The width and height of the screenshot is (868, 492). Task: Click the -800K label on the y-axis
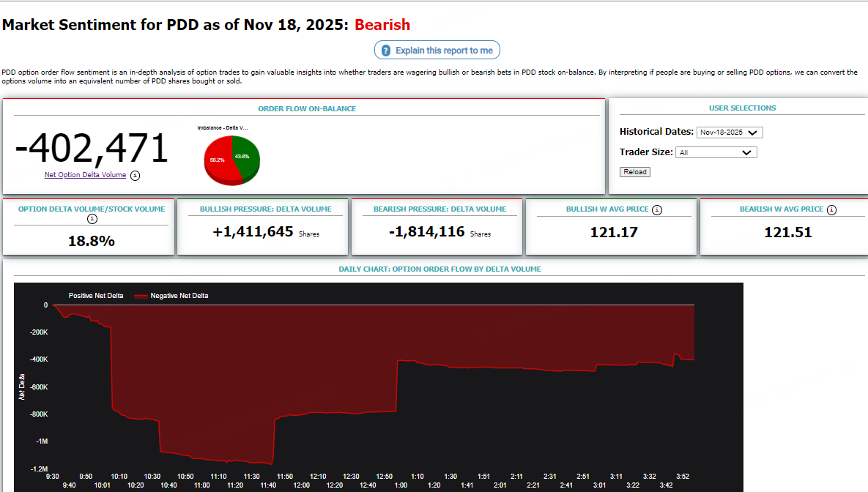point(40,414)
